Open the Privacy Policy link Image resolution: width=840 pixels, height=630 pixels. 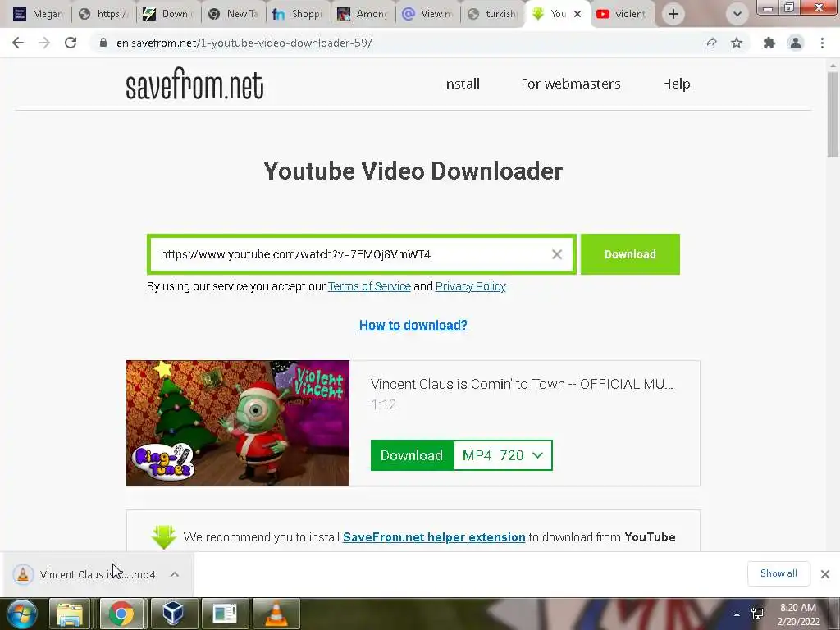(x=470, y=286)
